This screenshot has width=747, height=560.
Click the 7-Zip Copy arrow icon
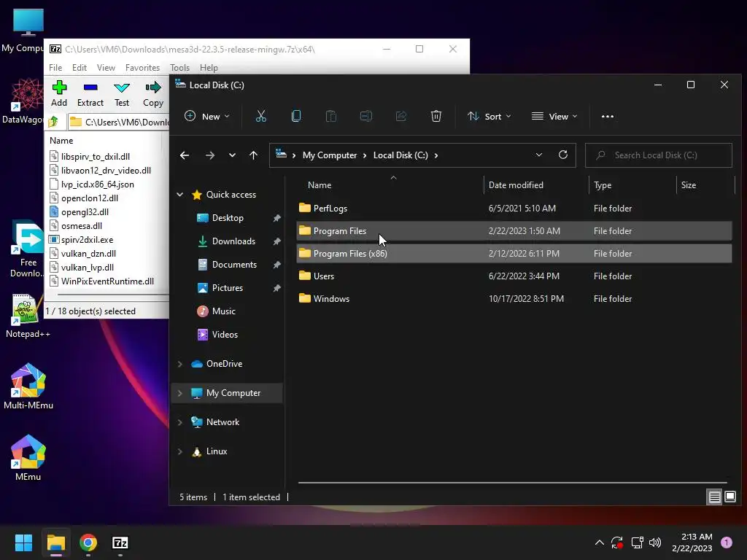[x=153, y=87]
